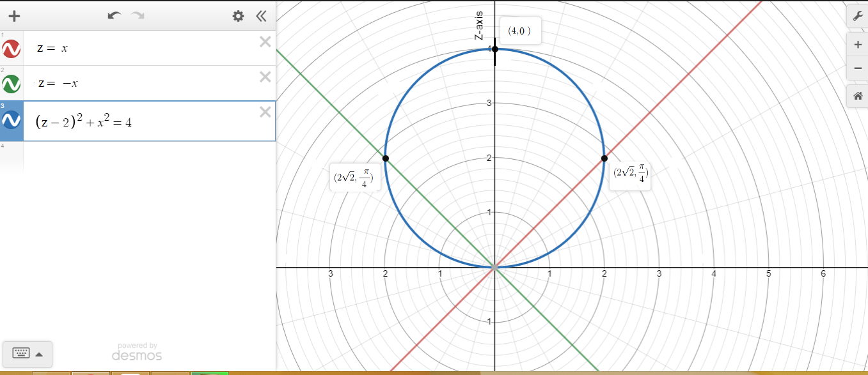Remove the z = -x expression
Viewport: 868px width, 375px height.
coord(265,77)
